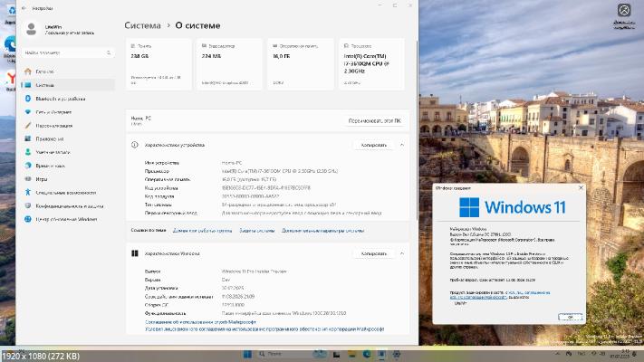Click the back arrow in Settings title bar
The width and height of the screenshot is (644, 362).
click(24, 8)
